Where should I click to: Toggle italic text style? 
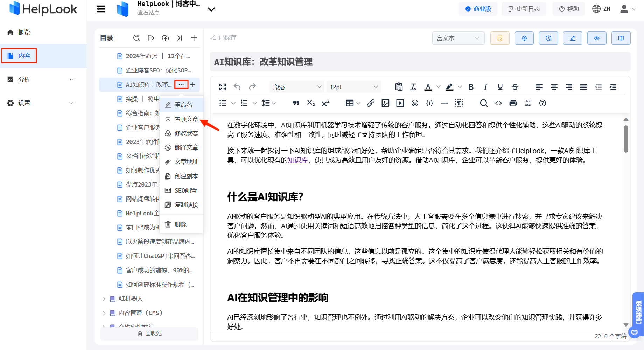(x=485, y=87)
